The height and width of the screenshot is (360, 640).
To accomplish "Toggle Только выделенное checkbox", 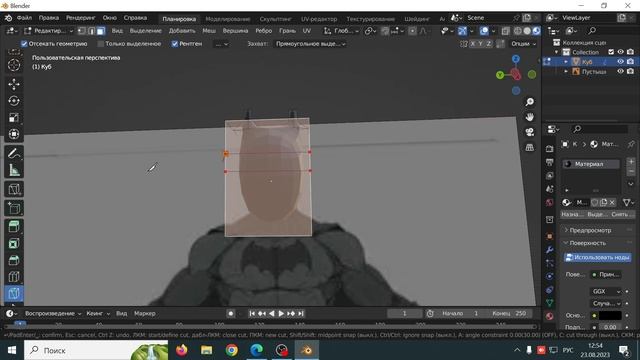I will (x=101, y=44).
